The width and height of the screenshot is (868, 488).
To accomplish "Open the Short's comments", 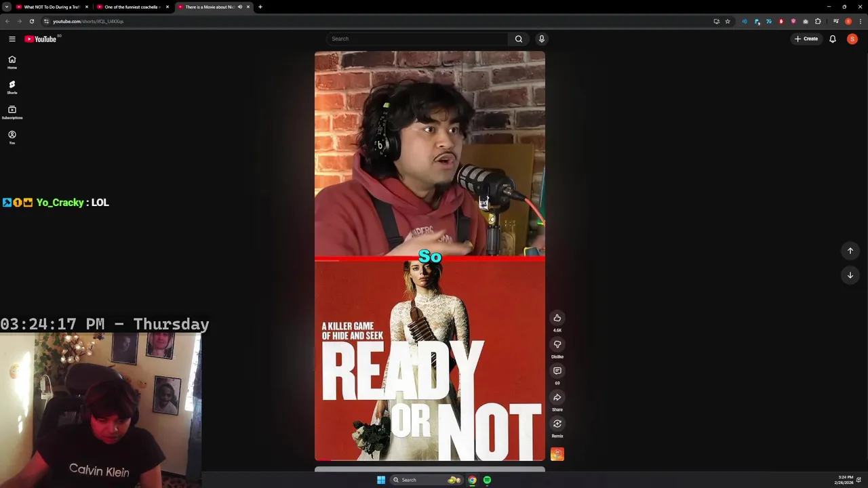I will 557,371.
